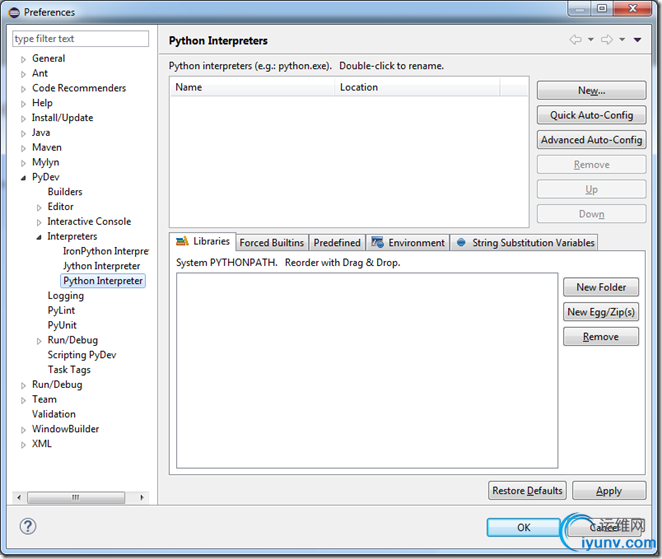Viewport: 662px width, 559px height.
Task: Click the tree horizontal scrollbar thumb
Action: coord(76,497)
